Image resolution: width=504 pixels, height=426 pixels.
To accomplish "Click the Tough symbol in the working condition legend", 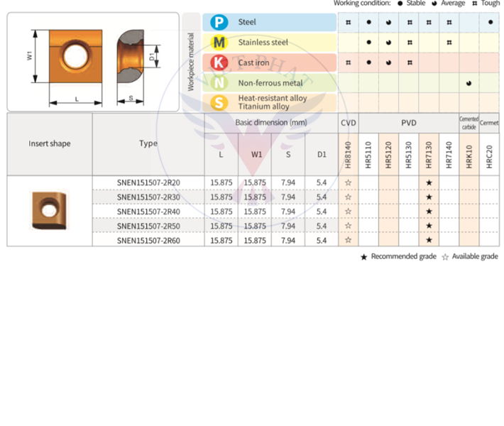I will [x=474, y=4].
